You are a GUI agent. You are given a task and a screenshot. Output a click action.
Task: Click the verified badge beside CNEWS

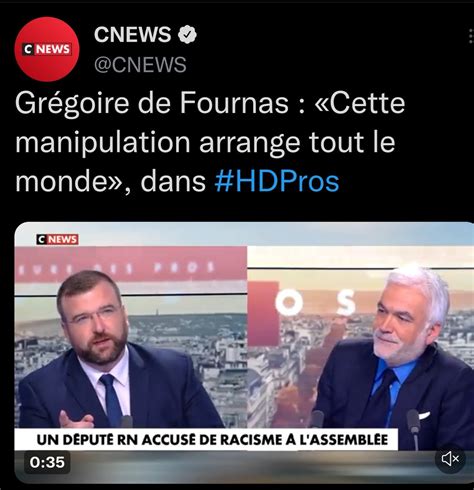click(187, 34)
